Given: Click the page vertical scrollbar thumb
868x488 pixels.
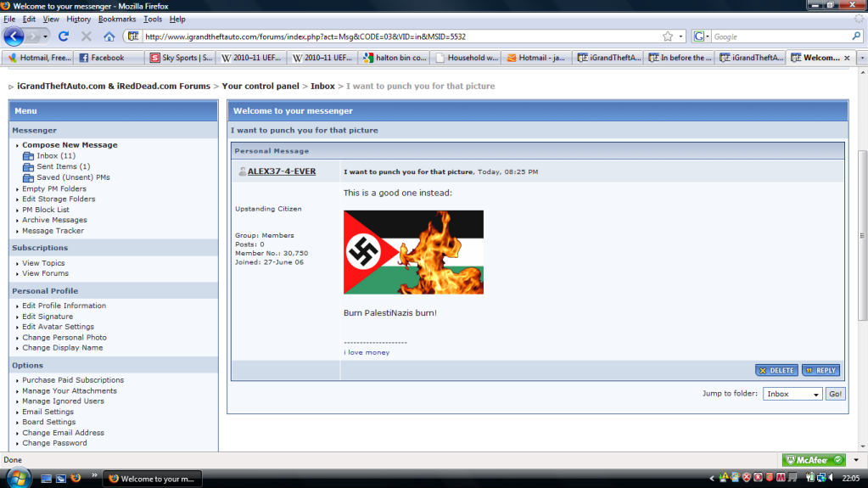Looking at the screenshot, I should coord(862,235).
